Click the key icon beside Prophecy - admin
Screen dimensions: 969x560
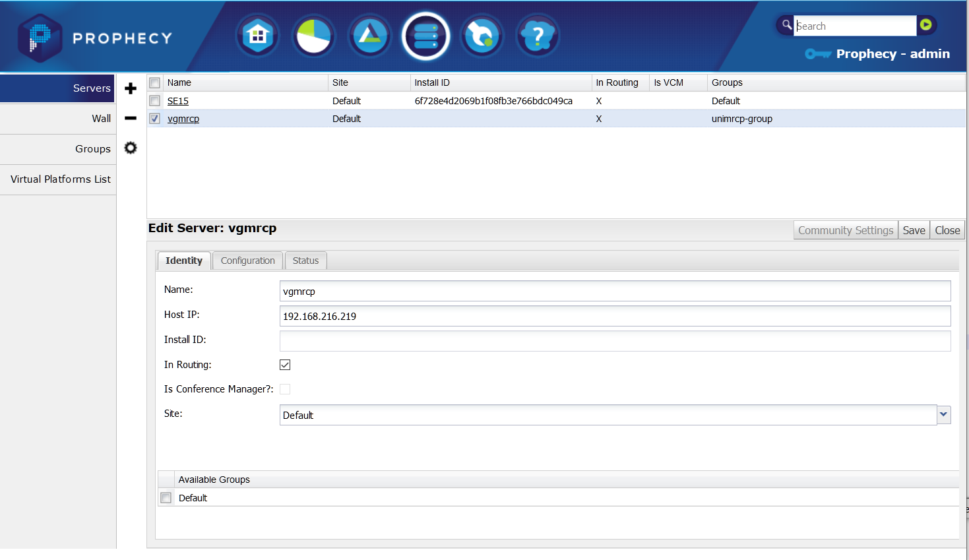point(818,54)
